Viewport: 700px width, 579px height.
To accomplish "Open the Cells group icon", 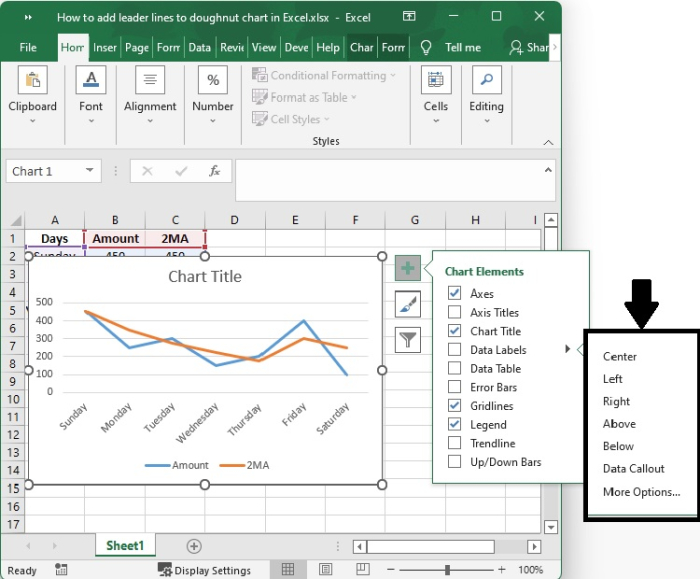I will tap(436, 80).
